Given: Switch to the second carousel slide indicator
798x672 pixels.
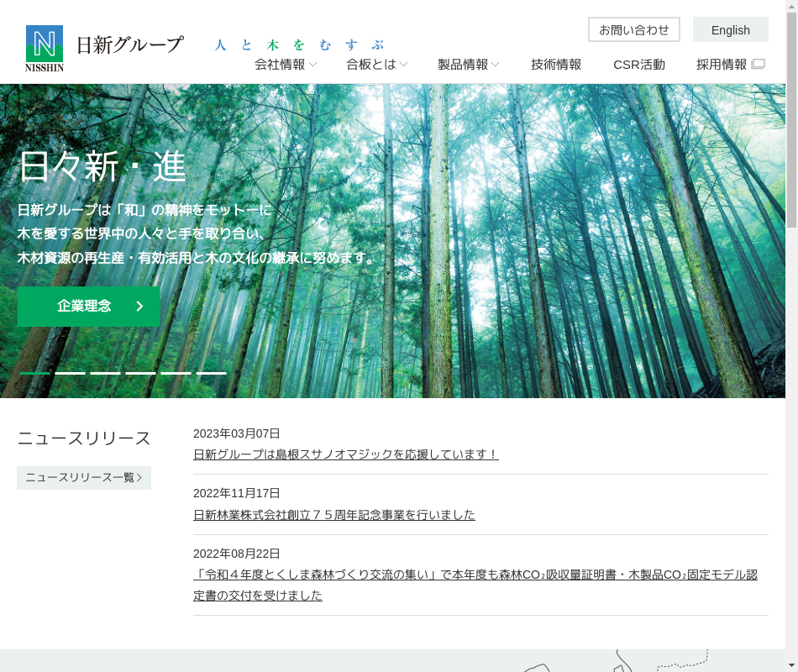Looking at the screenshot, I should click(71, 372).
